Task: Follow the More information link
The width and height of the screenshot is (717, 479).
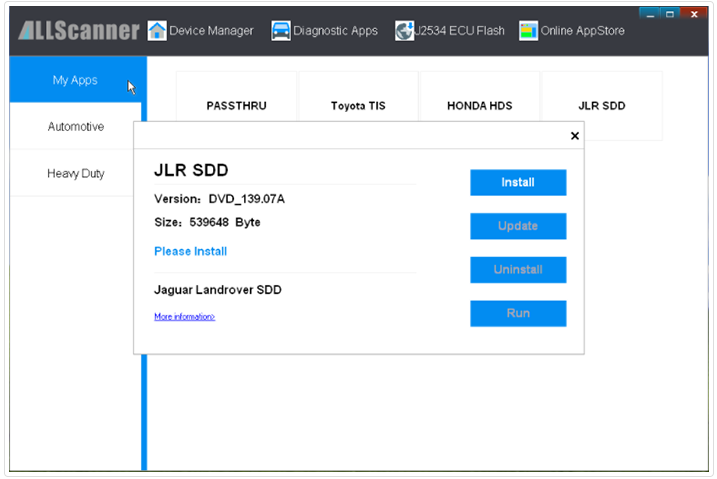Action: click(184, 316)
